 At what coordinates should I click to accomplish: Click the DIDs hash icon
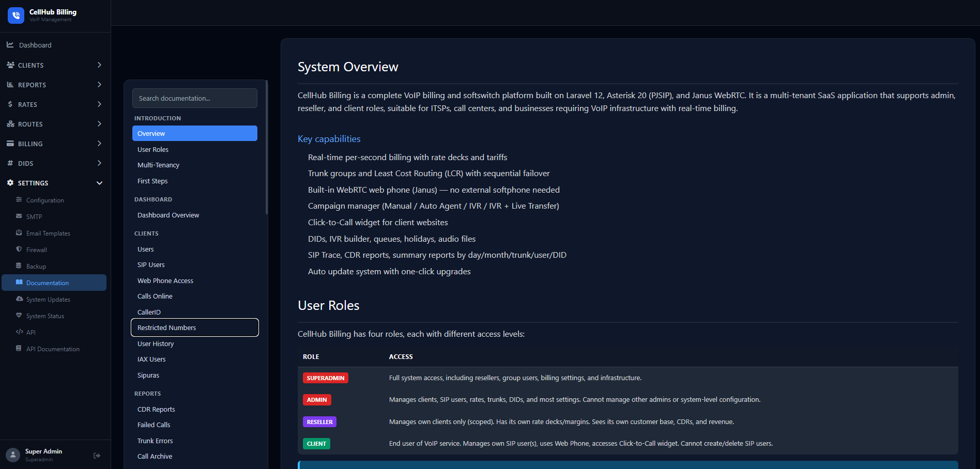(x=10, y=163)
